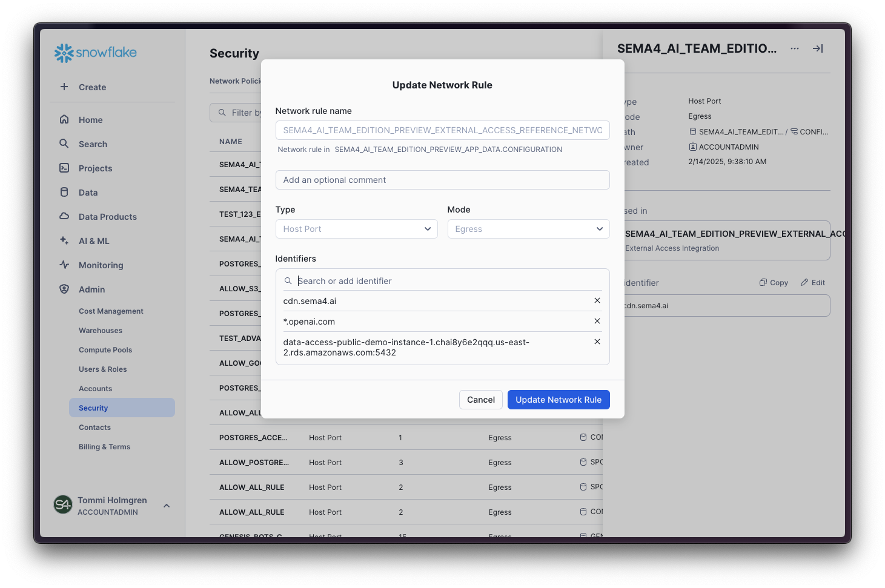Open Warehouses under Admin
This screenshot has height=588, width=885.
tap(101, 331)
